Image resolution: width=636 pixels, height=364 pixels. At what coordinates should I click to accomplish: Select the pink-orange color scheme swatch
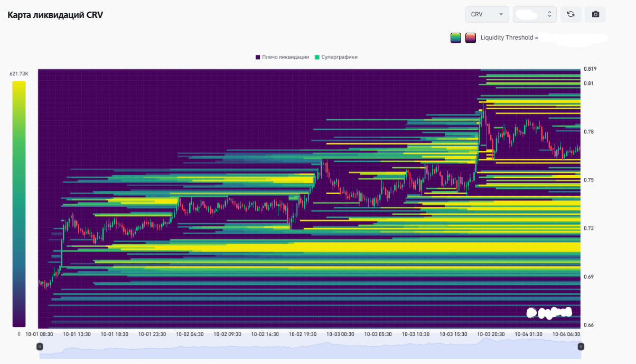pos(471,38)
